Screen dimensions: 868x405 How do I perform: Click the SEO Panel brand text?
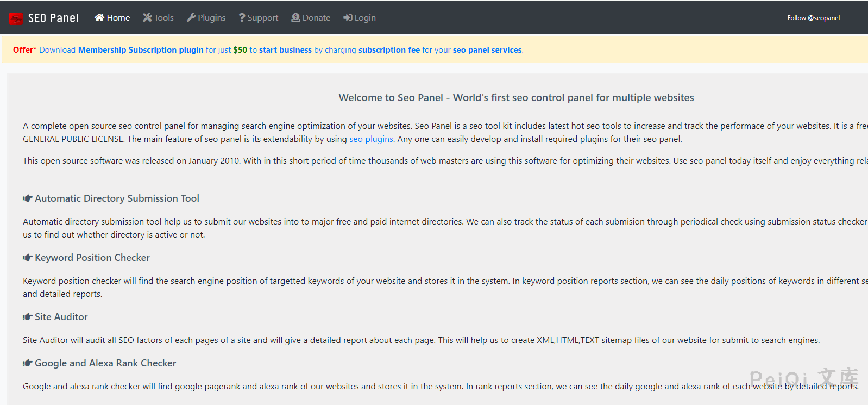pyautogui.click(x=53, y=18)
